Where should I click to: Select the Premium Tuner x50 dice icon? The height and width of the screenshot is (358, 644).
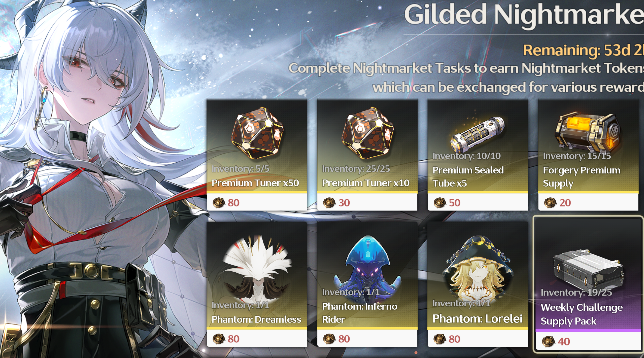point(257,133)
